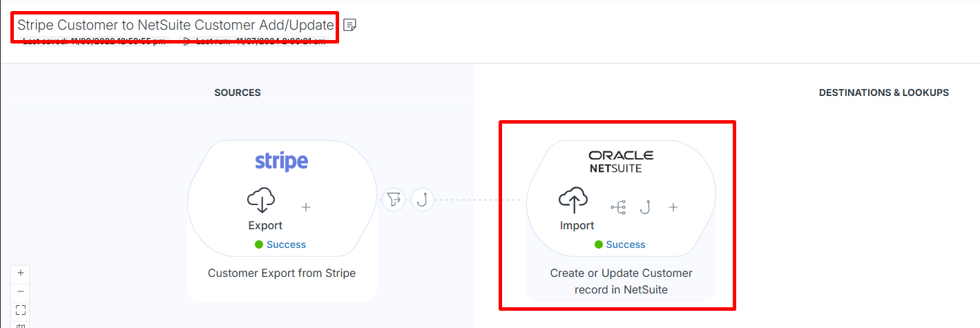980x328 pixels.
Task: Click the NetSuite Import cloud upload icon
Action: (573, 200)
